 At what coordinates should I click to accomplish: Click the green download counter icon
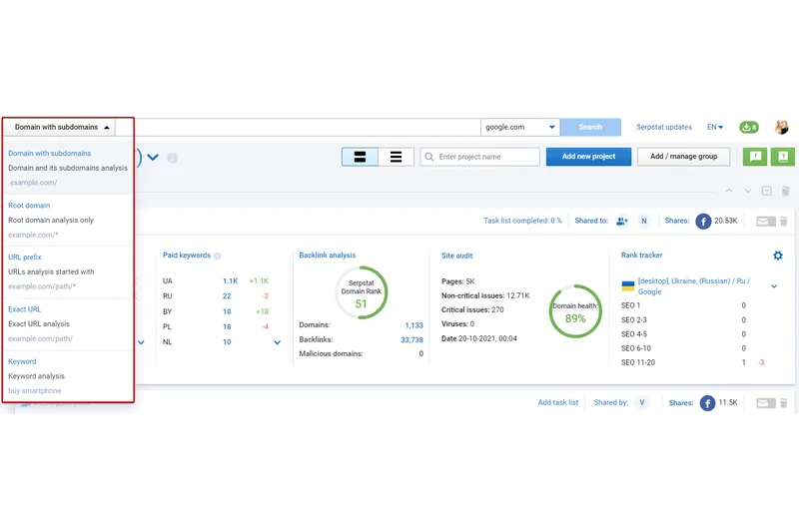pyautogui.click(x=748, y=127)
